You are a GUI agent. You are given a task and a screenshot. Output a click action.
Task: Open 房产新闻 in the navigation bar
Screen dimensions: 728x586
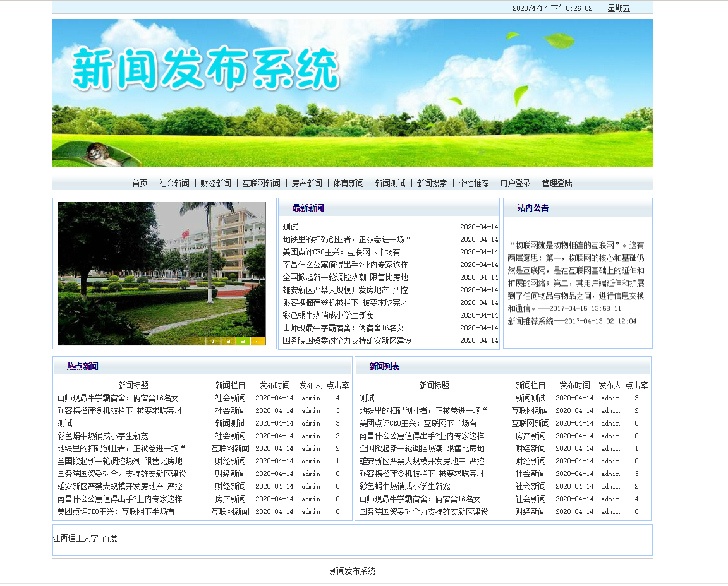click(x=306, y=183)
